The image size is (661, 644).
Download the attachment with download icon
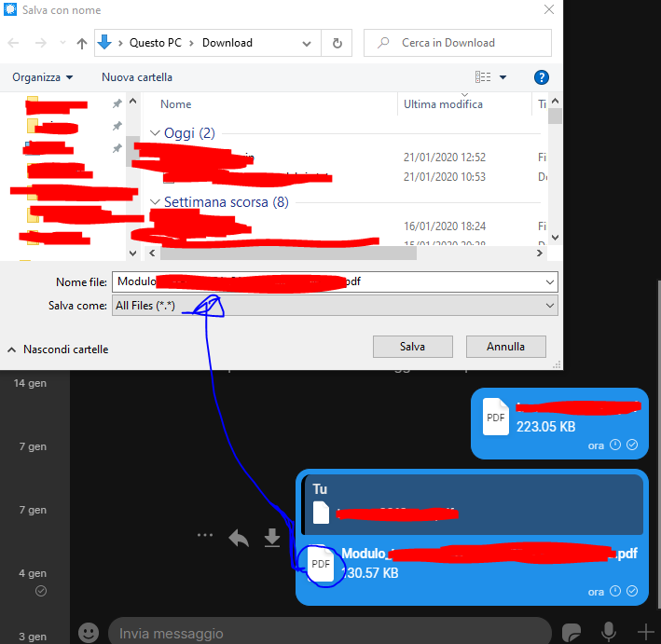(272, 538)
